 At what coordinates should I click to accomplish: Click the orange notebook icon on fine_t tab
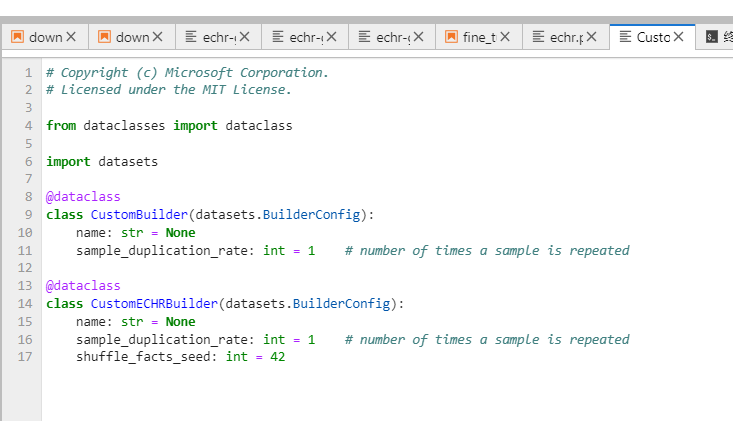pos(451,36)
